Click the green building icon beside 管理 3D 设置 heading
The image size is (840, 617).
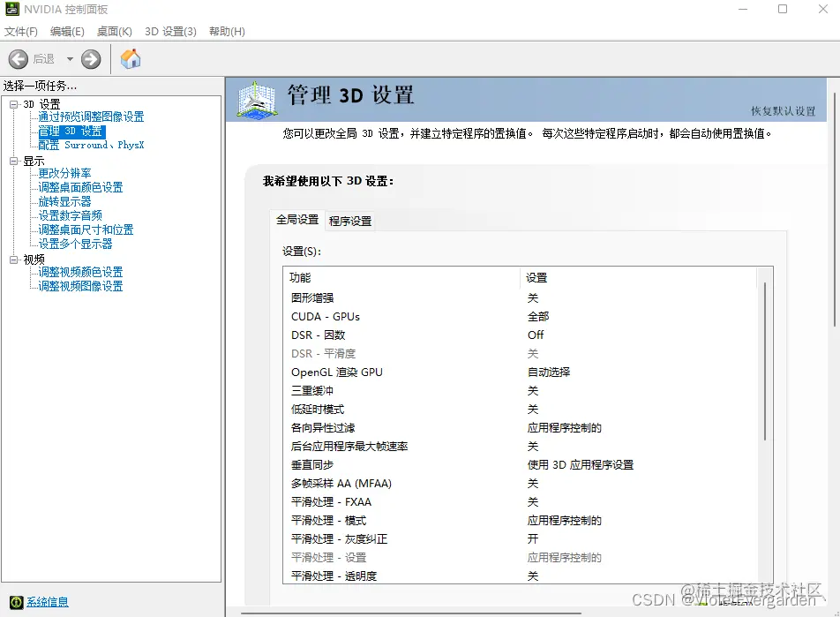(255, 100)
